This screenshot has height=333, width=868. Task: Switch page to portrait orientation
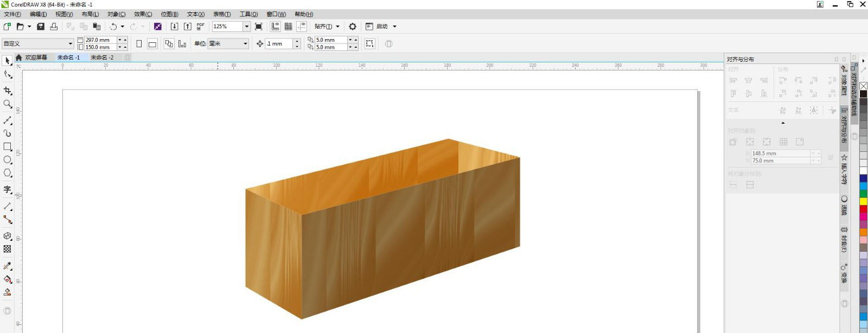click(139, 44)
